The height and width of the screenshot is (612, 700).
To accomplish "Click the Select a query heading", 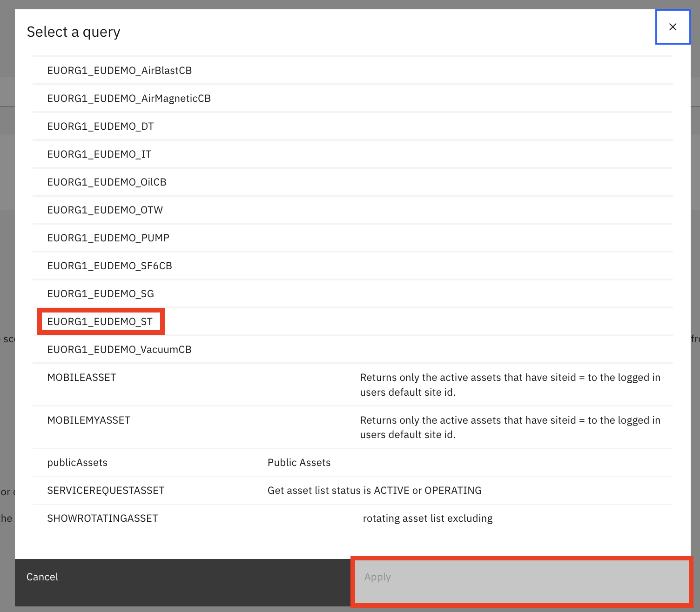I will point(74,32).
